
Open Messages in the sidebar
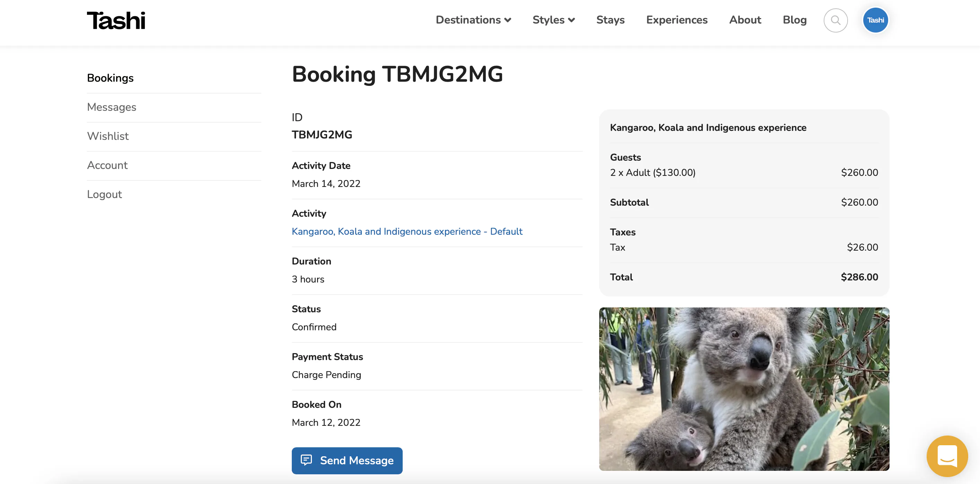[112, 107]
